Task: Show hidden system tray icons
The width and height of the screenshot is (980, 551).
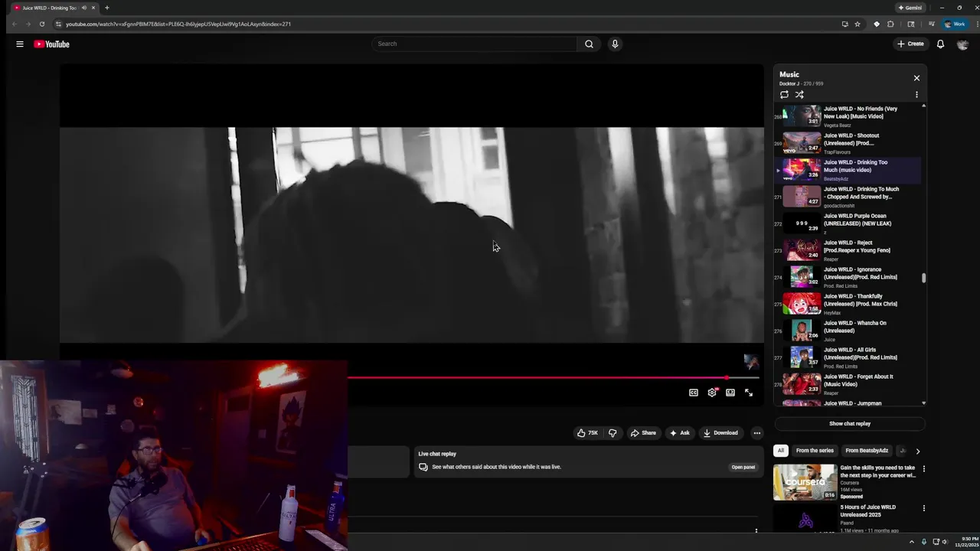Action: 913,542
